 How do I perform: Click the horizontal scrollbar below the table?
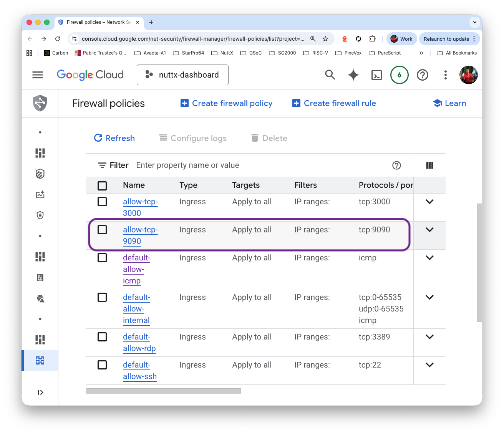(164, 391)
